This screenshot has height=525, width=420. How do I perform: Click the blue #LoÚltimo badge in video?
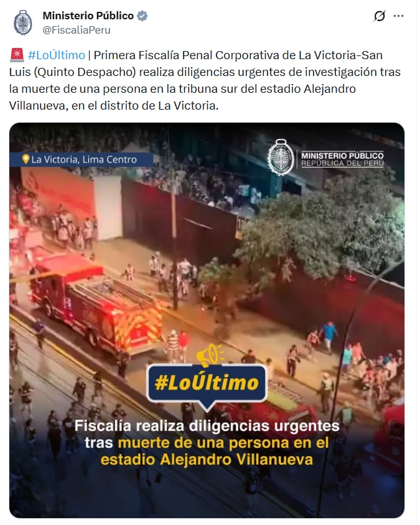click(207, 384)
